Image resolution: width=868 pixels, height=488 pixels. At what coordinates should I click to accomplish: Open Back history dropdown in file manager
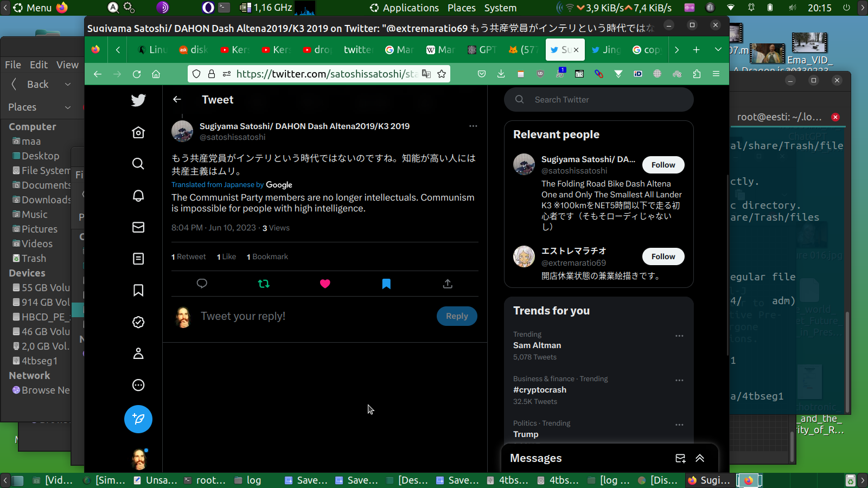[68, 84]
